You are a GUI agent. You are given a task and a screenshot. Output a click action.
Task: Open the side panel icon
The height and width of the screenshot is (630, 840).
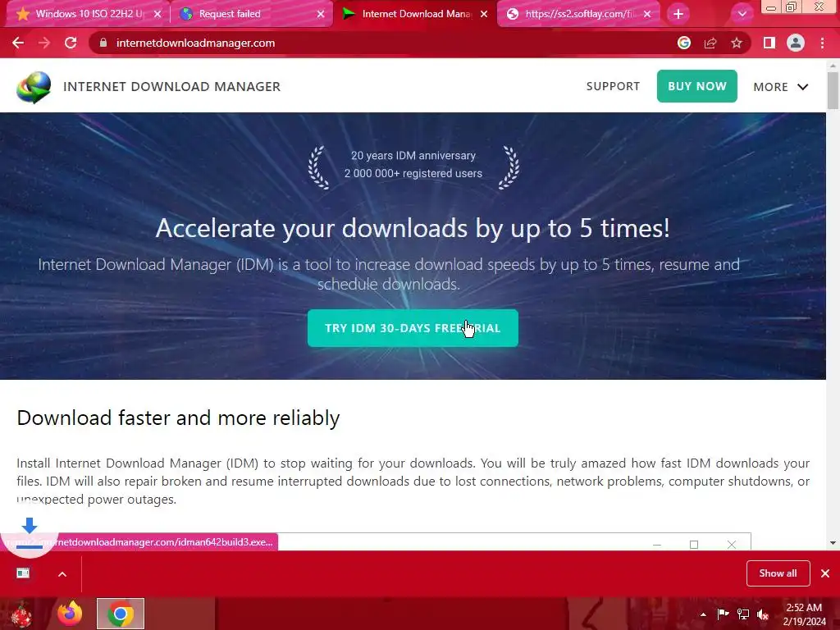click(x=769, y=43)
